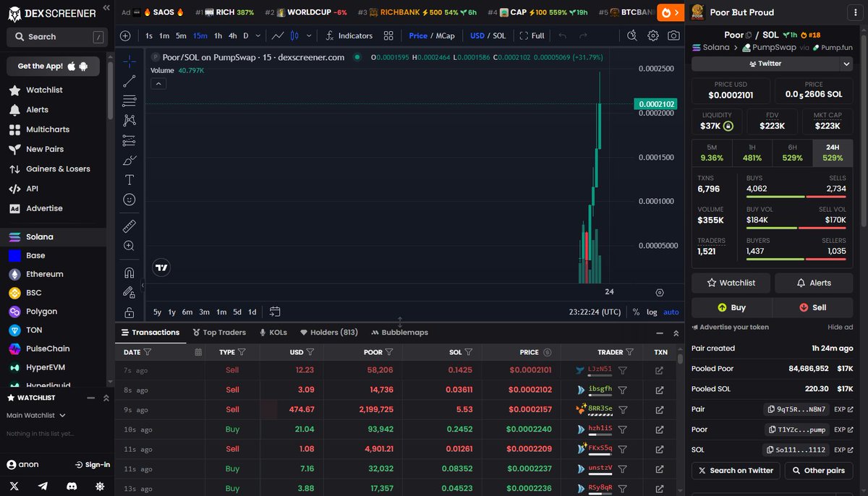Click the add symbol plus icon
This screenshot has height=496, width=868.
pos(125,35)
